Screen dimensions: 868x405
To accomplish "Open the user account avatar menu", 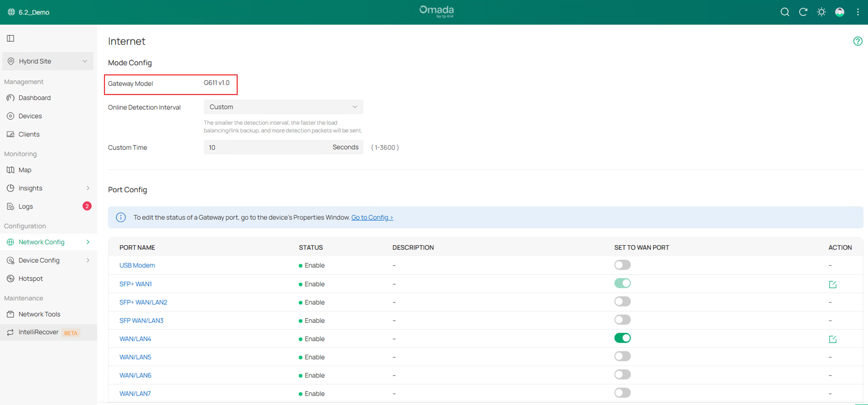I will point(840,12).
